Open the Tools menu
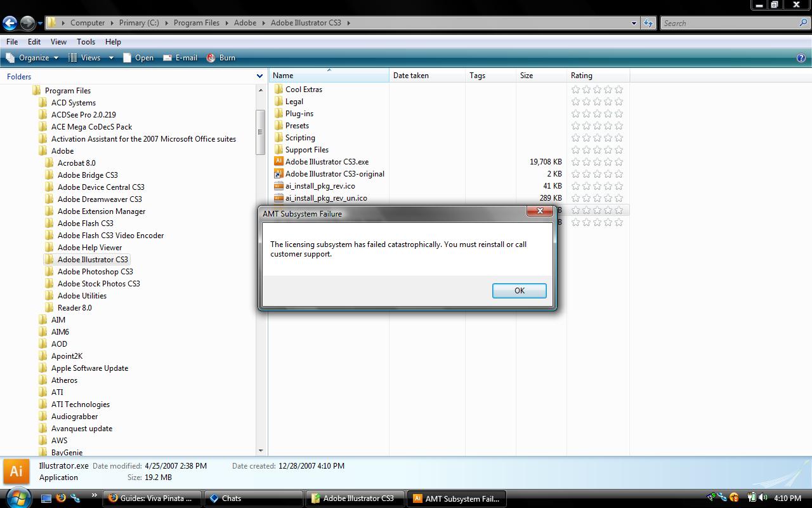 coord(86,42)
